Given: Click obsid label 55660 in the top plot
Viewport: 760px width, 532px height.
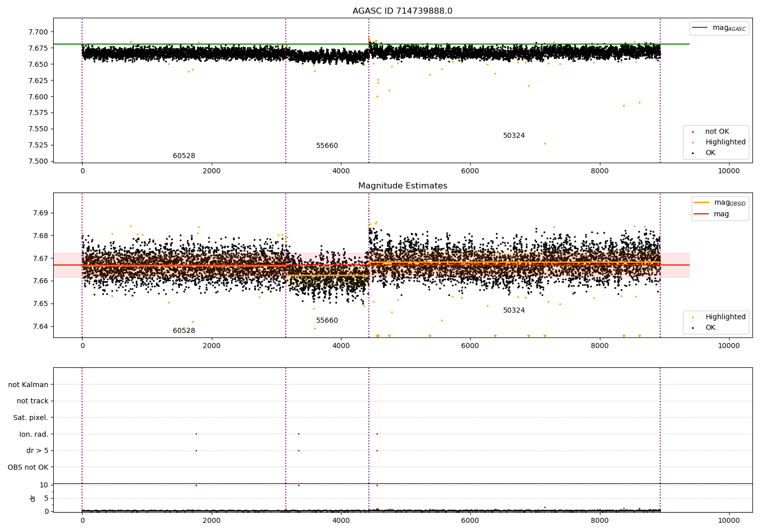Looking at the screenshot, I should tap(327, 146).
